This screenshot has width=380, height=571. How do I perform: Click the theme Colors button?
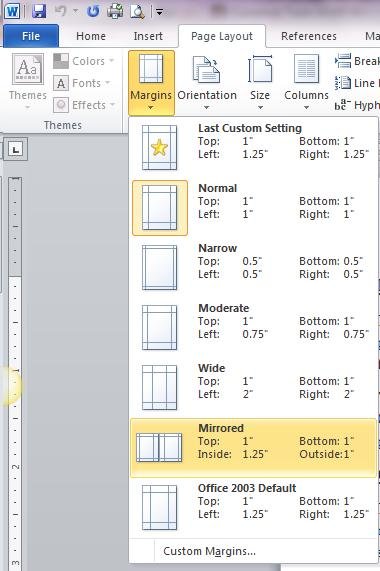point(84,61)
